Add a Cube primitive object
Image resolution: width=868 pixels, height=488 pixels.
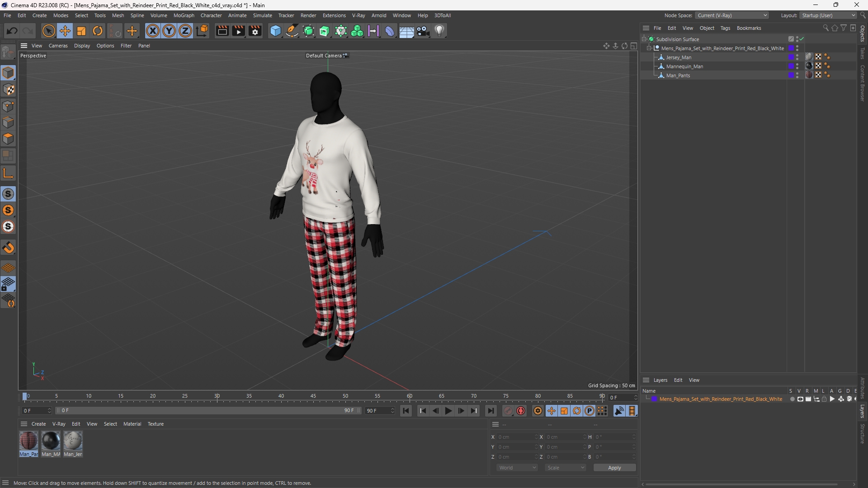click(x=275, y=31)
